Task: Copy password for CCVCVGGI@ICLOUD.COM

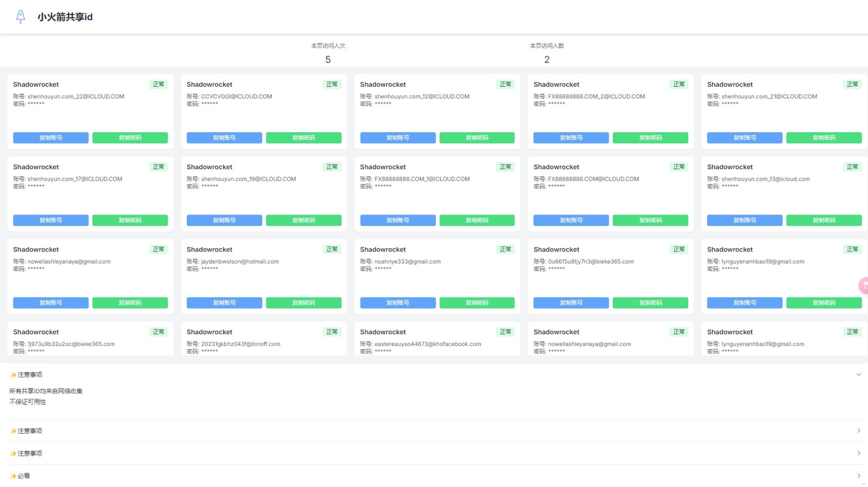Action: point(303,138)
